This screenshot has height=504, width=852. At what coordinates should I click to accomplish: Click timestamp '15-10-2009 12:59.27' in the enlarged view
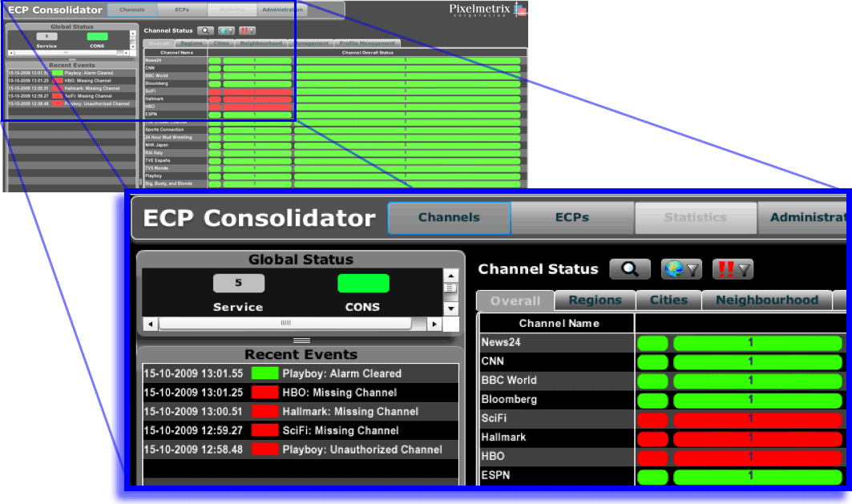(193, 430)
